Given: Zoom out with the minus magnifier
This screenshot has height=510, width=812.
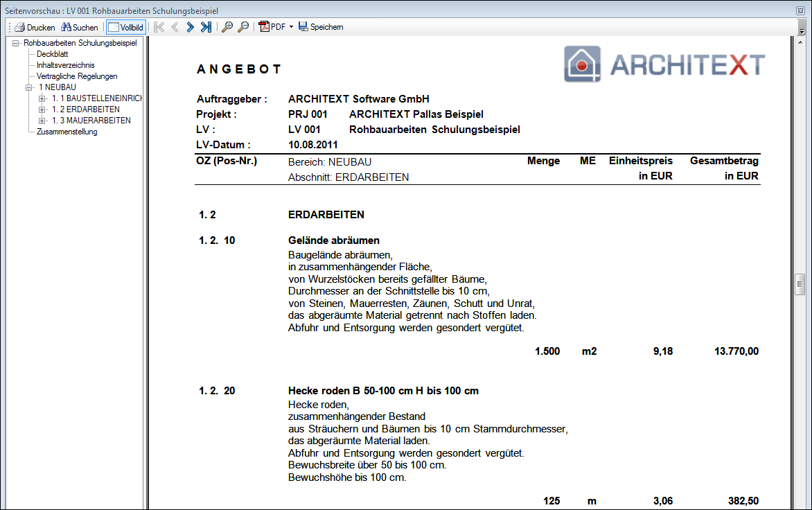Looking at the screenshot, I should point(243,27).
